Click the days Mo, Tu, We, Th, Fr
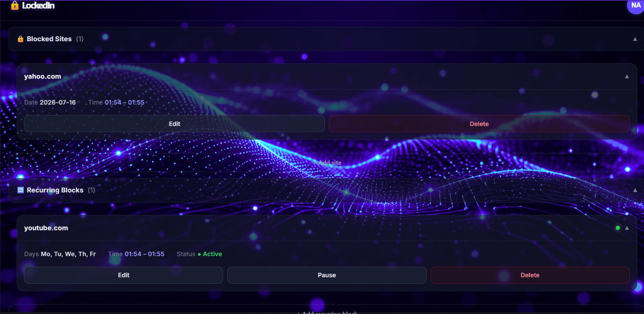Screen dimensions: 644x314 (68, 254)
